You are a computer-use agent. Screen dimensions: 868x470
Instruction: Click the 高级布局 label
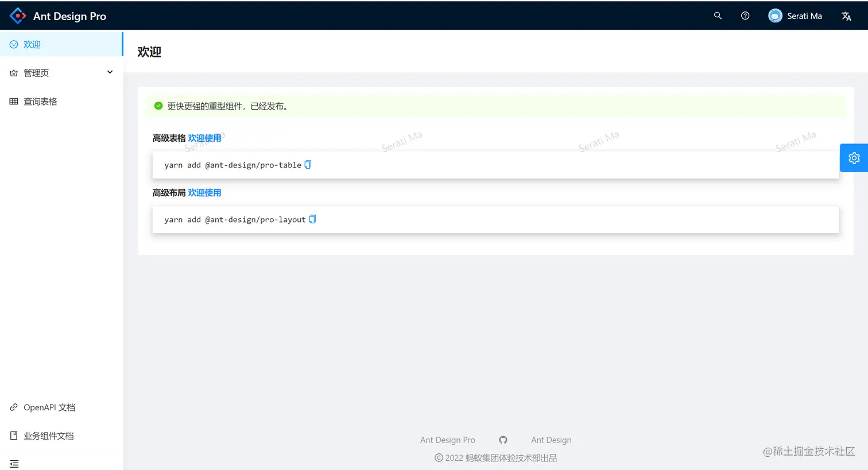[169, 193]
